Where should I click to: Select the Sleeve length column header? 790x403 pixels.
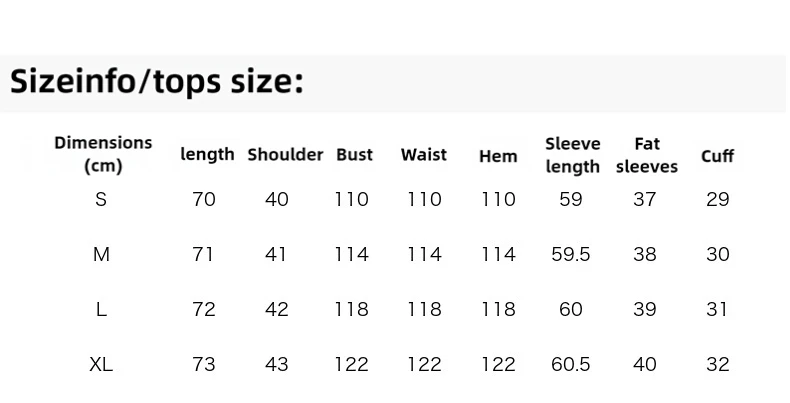pos(573,155)
